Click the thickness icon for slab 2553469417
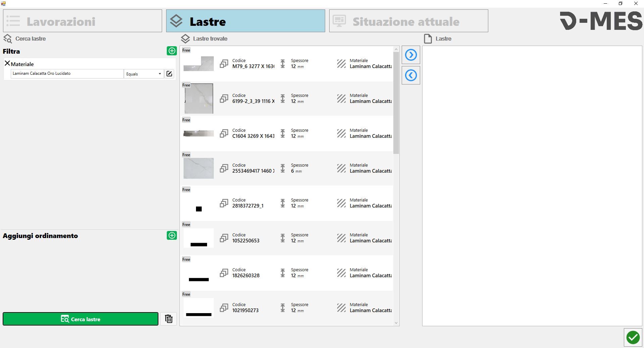 [283, 168]
